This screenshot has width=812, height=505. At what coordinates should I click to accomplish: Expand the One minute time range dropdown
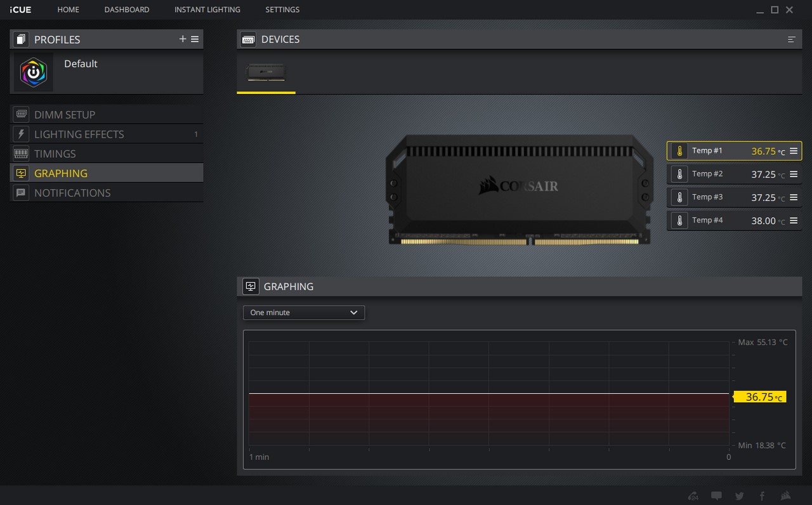304,312
